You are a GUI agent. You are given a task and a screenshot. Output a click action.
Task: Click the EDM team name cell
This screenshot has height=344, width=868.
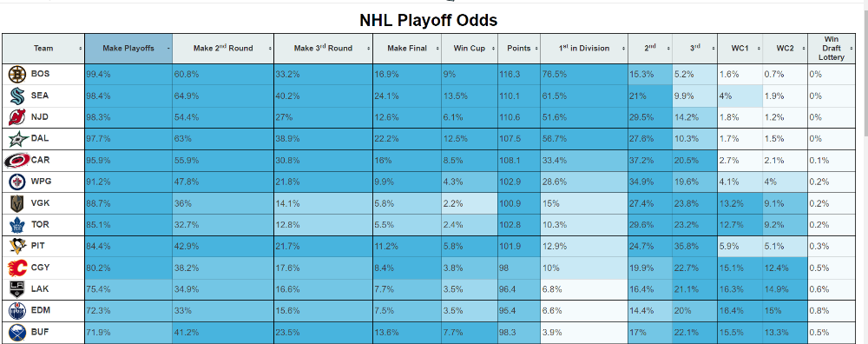[x=43, y=311]
